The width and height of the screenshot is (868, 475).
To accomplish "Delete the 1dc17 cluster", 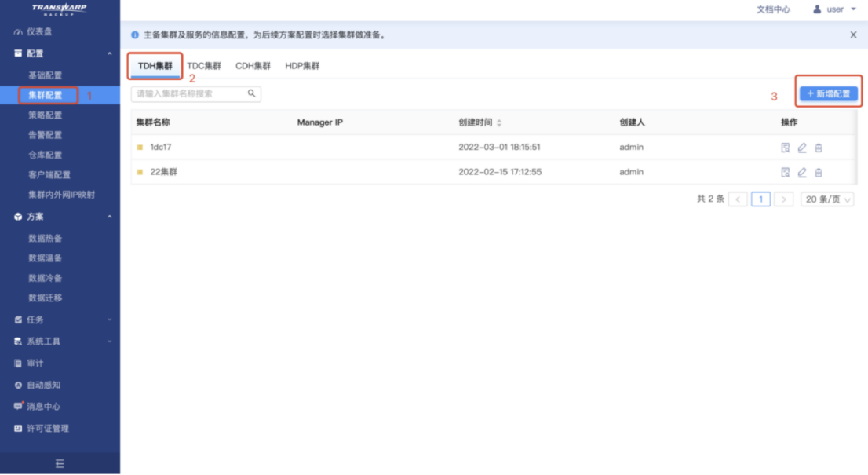I will [x=819, y=148].
